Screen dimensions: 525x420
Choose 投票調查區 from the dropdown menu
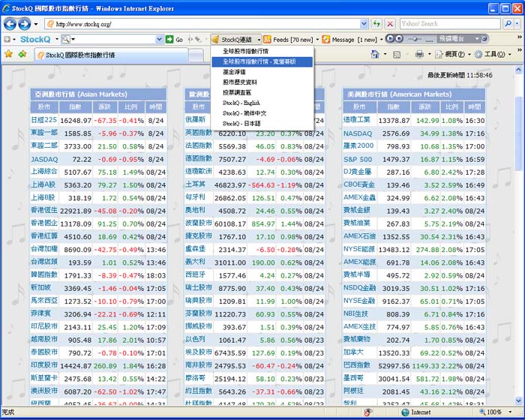tap(262, 93)
